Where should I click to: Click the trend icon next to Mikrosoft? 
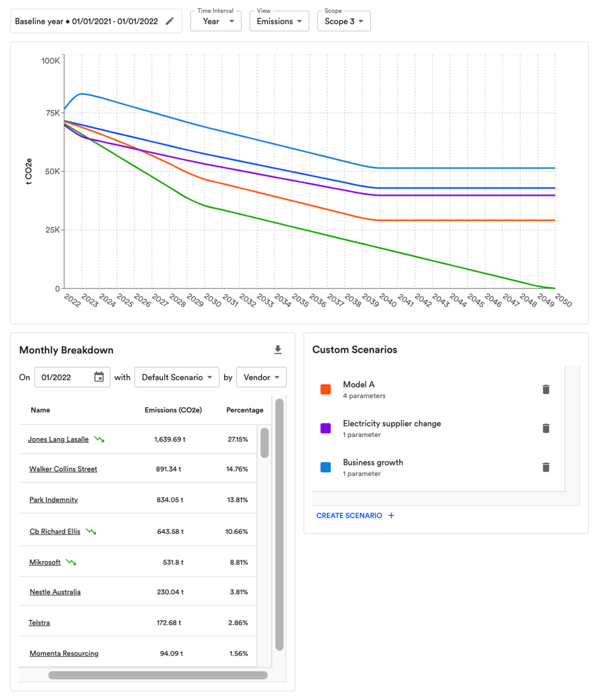(x=71, y=562)
